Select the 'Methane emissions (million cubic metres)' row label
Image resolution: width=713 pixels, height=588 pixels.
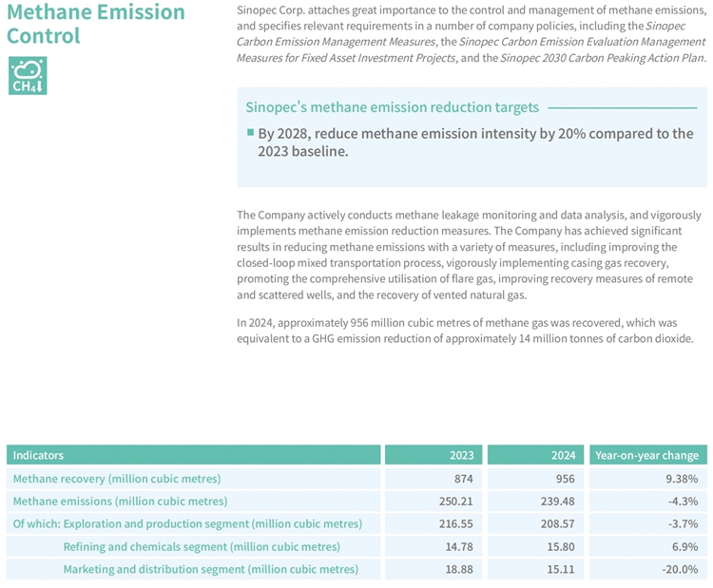(120, 502)
